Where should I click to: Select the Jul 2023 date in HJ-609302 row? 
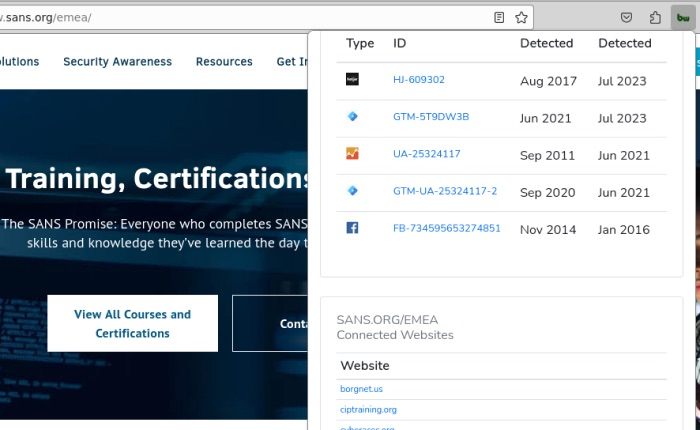click(x=622, y=81)
